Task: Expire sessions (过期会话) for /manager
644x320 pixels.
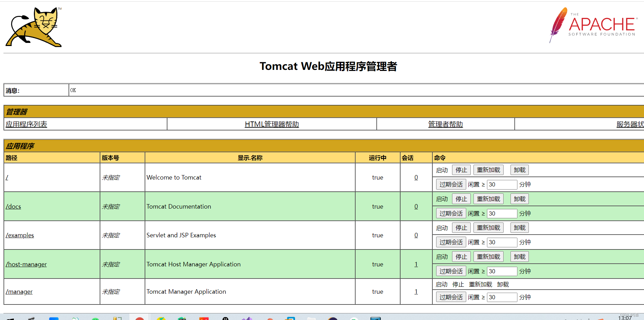Action: pyautogui.click(x=451, y=297)
